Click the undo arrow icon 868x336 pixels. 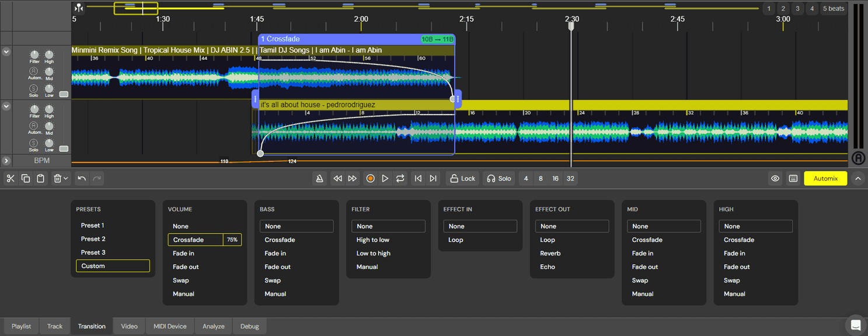(82, 179)
